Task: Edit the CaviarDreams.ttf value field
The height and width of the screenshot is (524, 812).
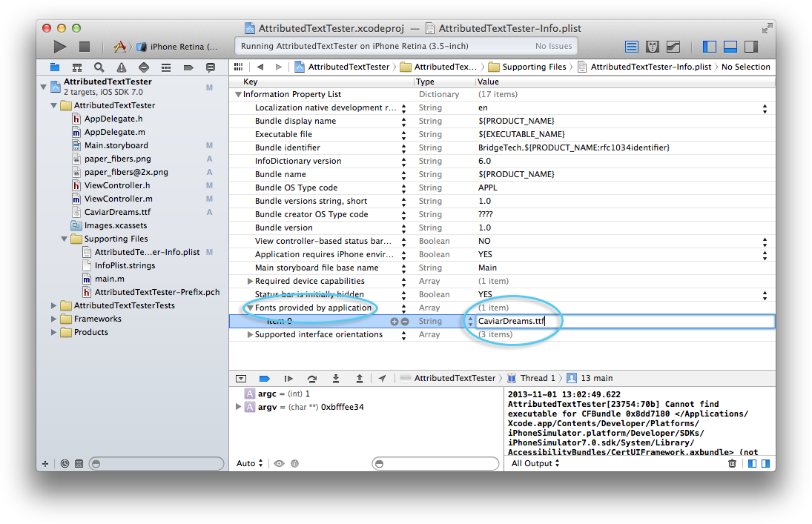Action: (x=625, y=322)
